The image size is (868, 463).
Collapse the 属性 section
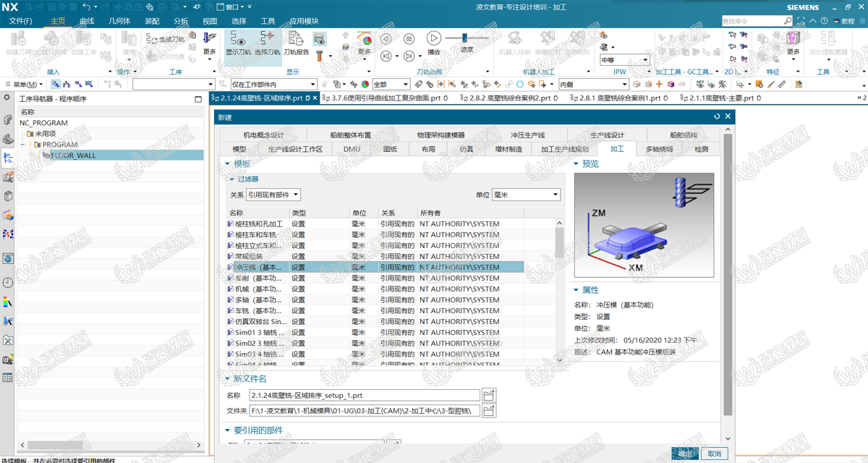(x=576, y=290)
